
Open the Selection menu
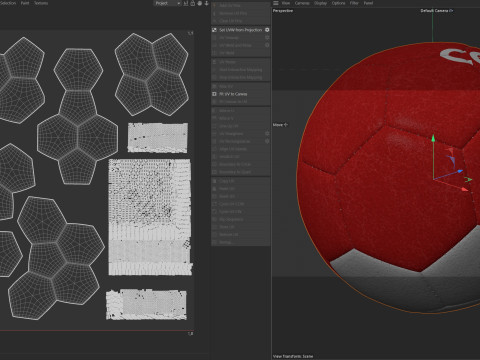[x=8, y=3]
